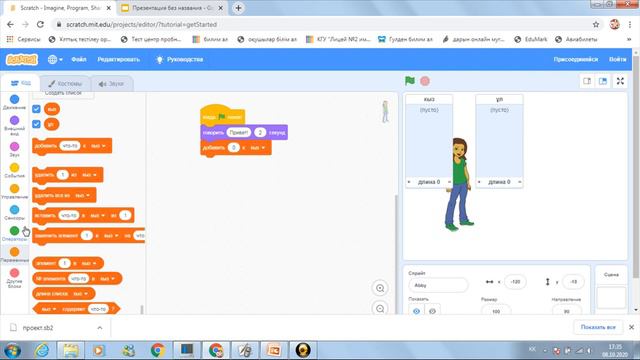
Task: Show the sprite using eye icon
Action: (x=416, y=311)
